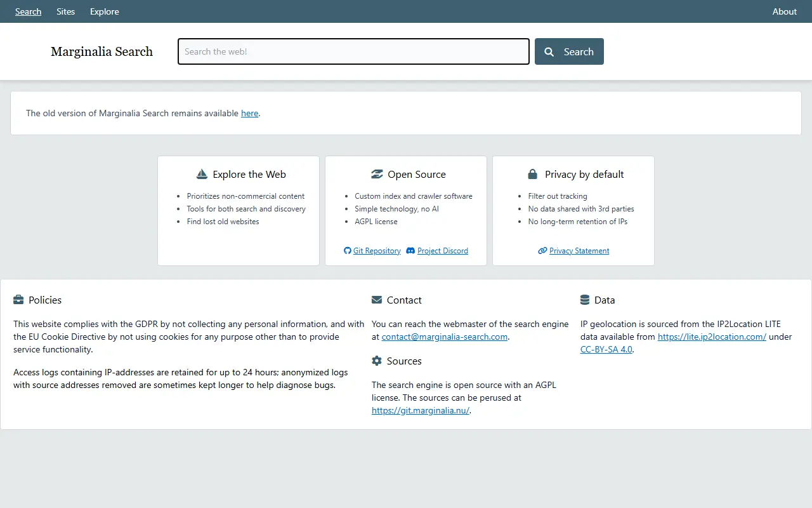Click the Explore the Web heading
The width and height of the screenshot is (812, 508).
pos(249,174)
